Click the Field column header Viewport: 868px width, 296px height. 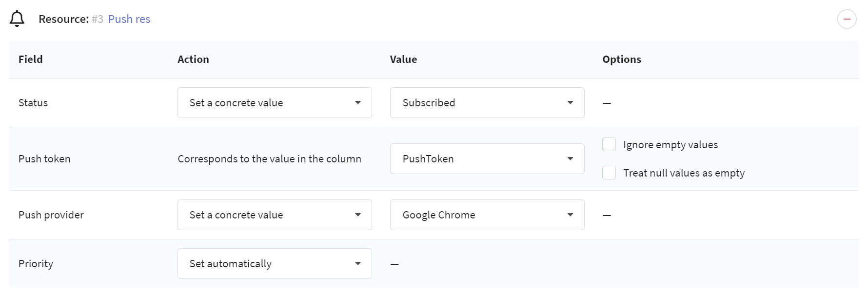tap(31, 59)
